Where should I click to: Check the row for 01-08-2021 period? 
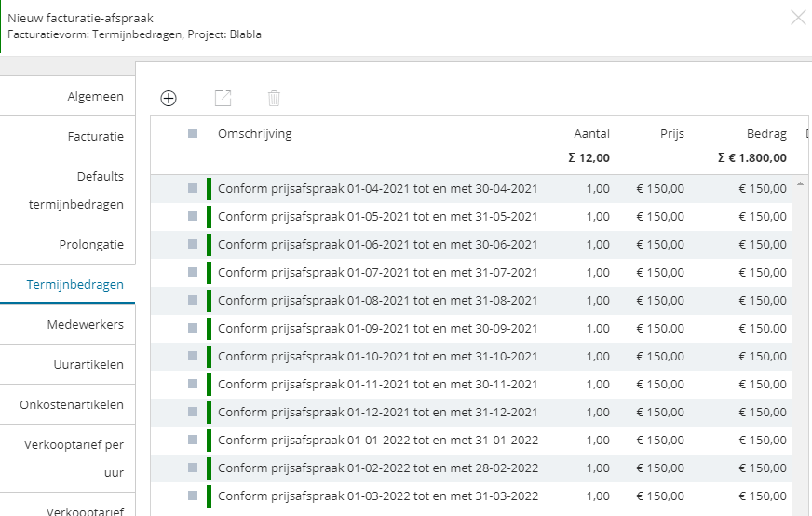(193, 301)
